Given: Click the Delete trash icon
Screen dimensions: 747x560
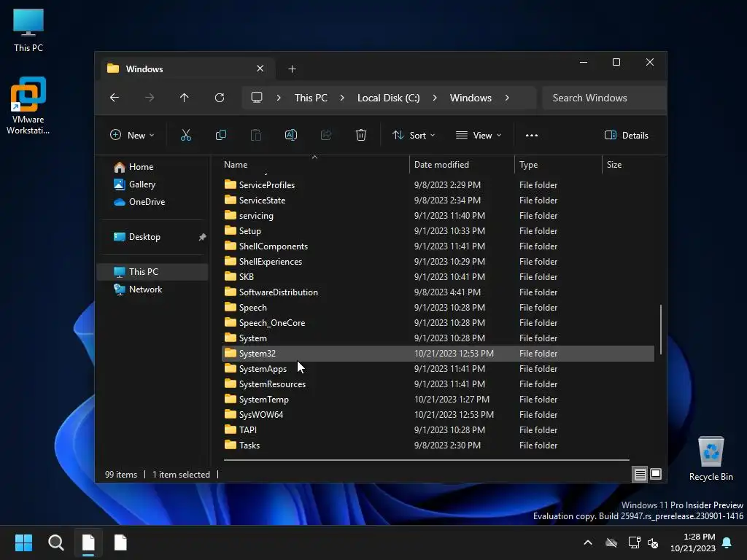Looking at the screenshot, I should pyautogui.click(x=361, y=136).
